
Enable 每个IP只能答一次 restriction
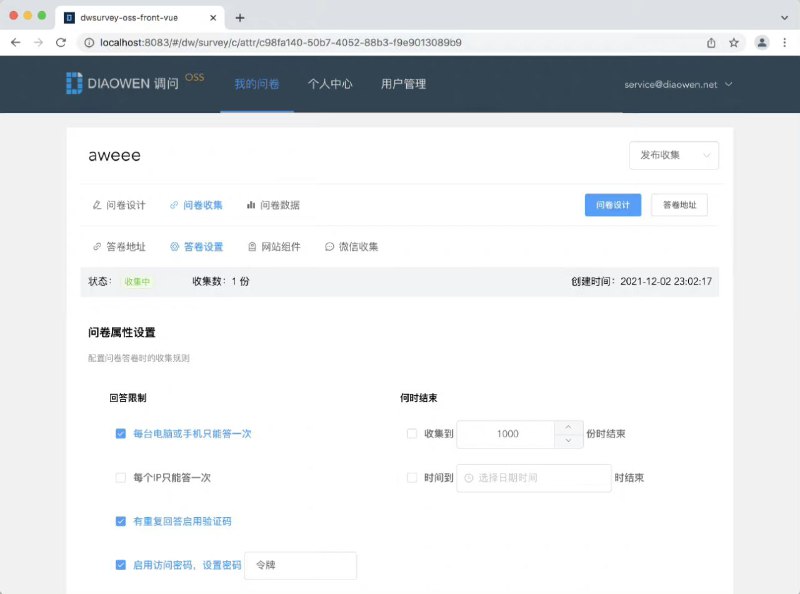(x=119, y=477)
